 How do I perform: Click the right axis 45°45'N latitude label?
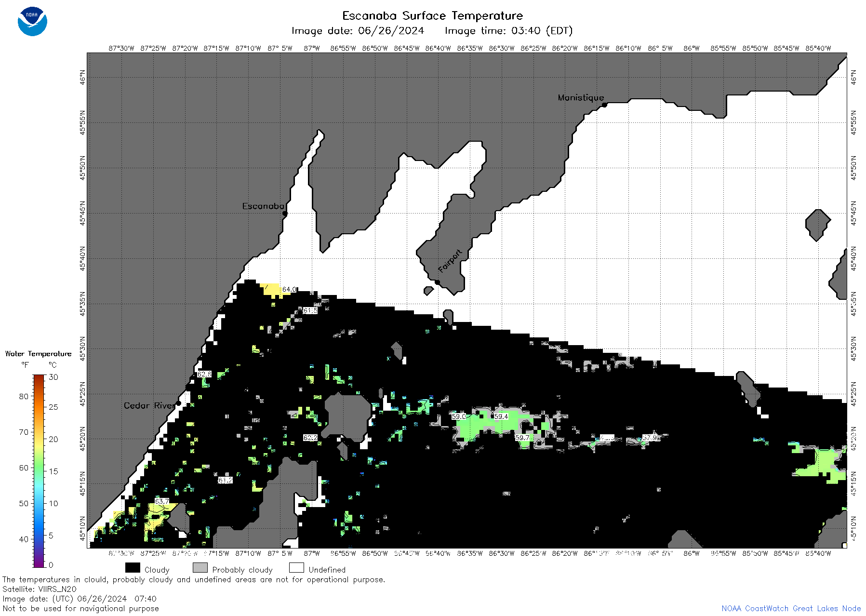853,213
